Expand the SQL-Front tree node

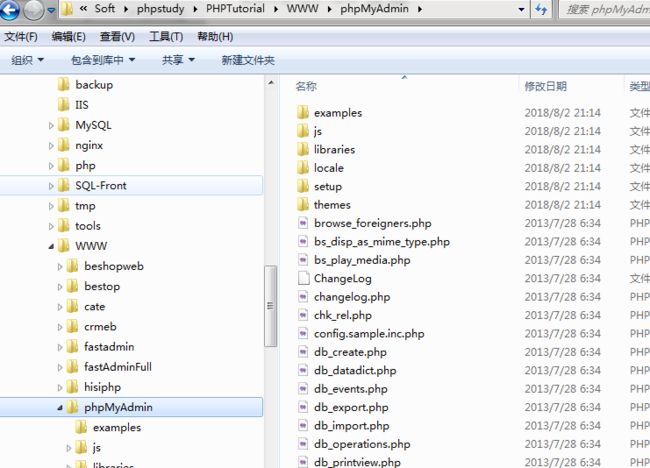pyautogui.click(x=51, y=186)
